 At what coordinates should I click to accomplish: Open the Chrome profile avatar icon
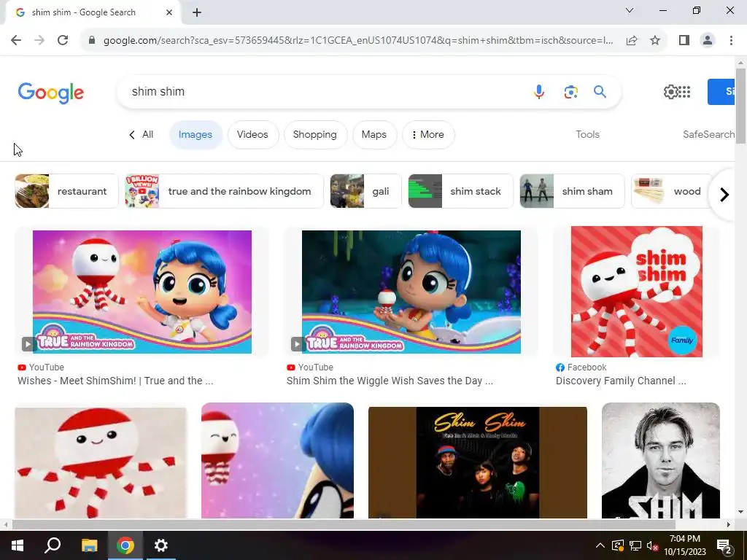click(708, 40)
